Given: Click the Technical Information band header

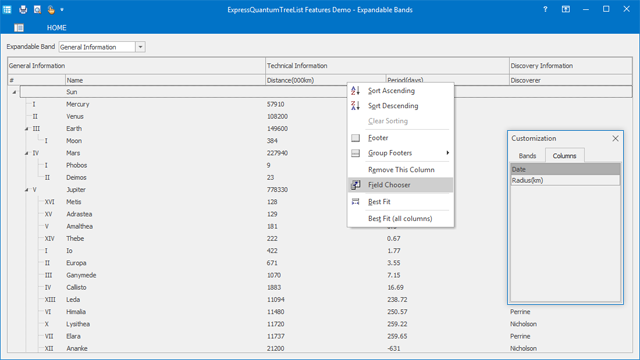Looking at the screenshot, I should 387,66.
